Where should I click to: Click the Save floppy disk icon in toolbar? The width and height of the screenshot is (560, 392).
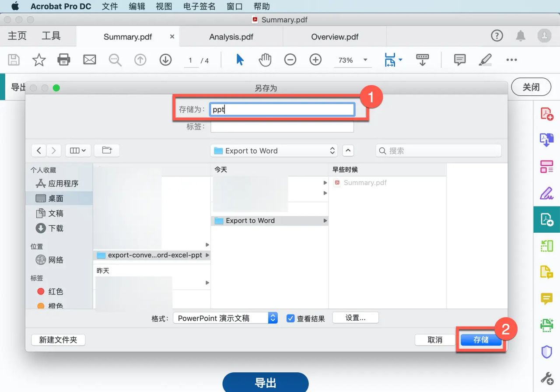click(x=14, y=60)
